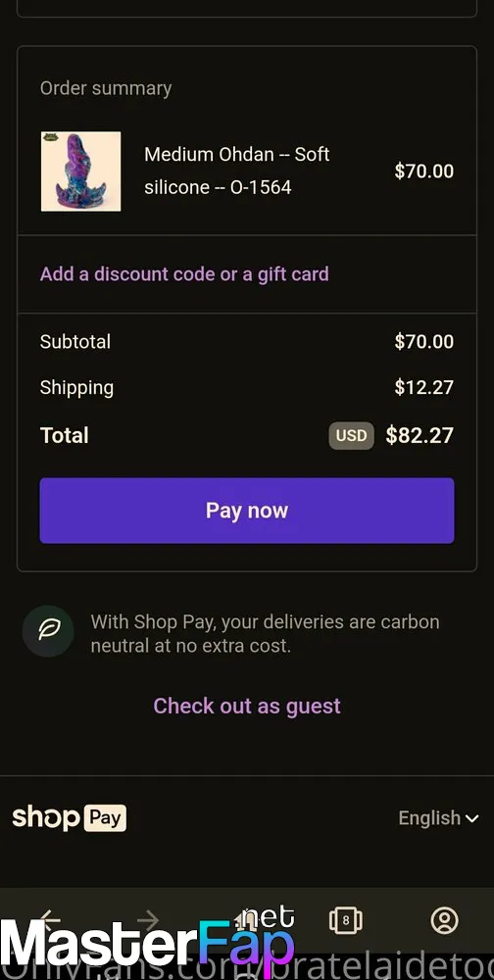Click Pay now button
Viewport: 494px width, 980px height.
[247, 511]
